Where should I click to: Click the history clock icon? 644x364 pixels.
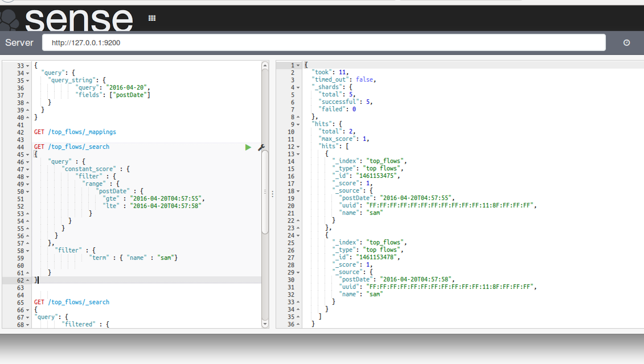(626, 43)
